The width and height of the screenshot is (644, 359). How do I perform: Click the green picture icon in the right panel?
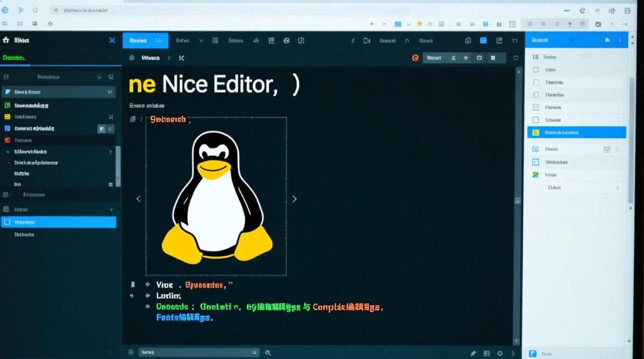click(535, 175)
